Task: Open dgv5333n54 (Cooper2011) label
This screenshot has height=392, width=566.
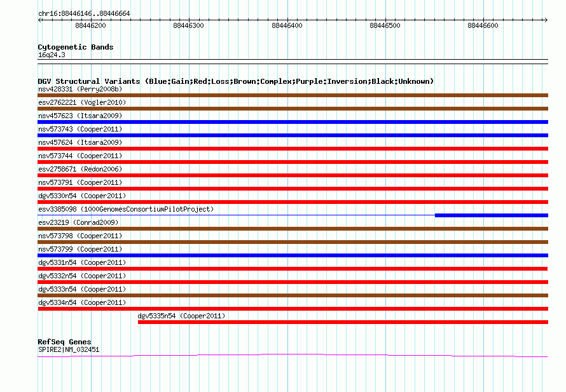Action: (x=82, y=289)
